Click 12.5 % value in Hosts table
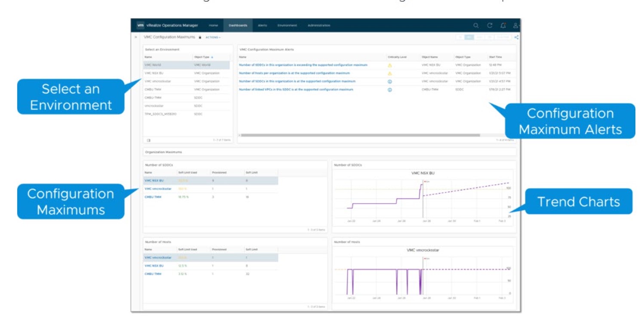Image resolution: width=644 pixels, height=327 pixels. point(182,266)
